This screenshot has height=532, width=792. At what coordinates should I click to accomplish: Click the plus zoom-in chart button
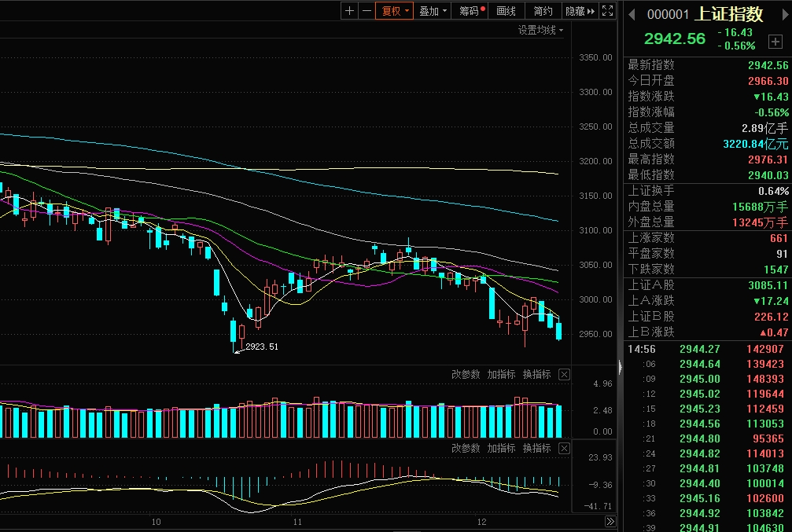350,11
